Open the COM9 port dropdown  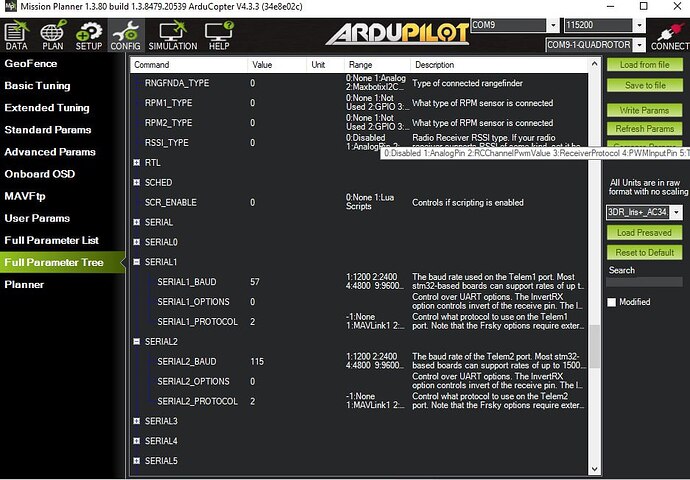(x=553, y=25)
